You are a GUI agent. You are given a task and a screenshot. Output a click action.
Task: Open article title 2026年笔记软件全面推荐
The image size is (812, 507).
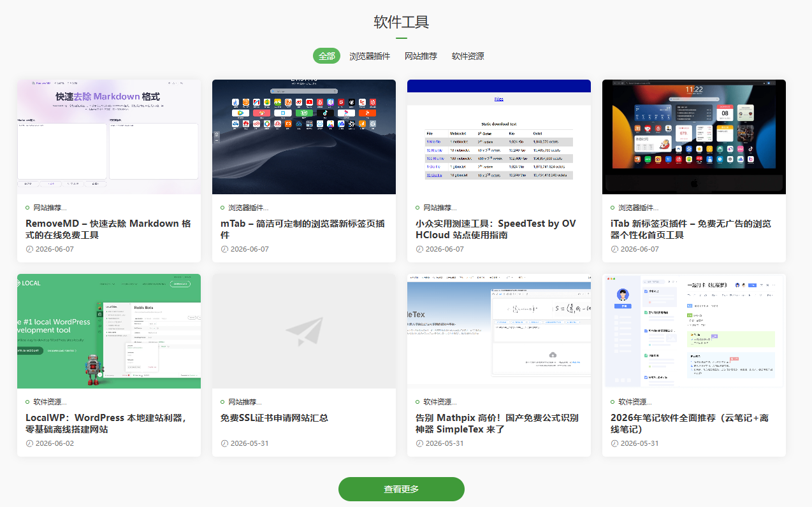[690, 424]
